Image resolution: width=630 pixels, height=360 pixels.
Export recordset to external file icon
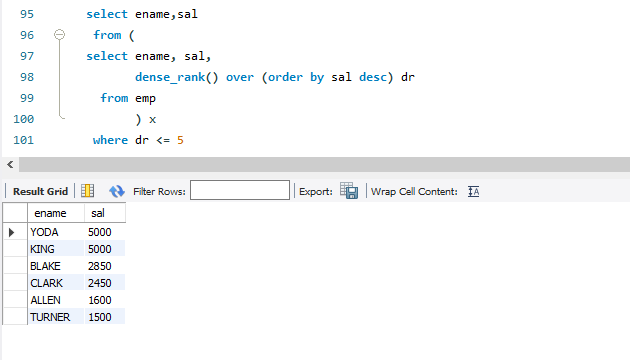(x=349, y=191)
